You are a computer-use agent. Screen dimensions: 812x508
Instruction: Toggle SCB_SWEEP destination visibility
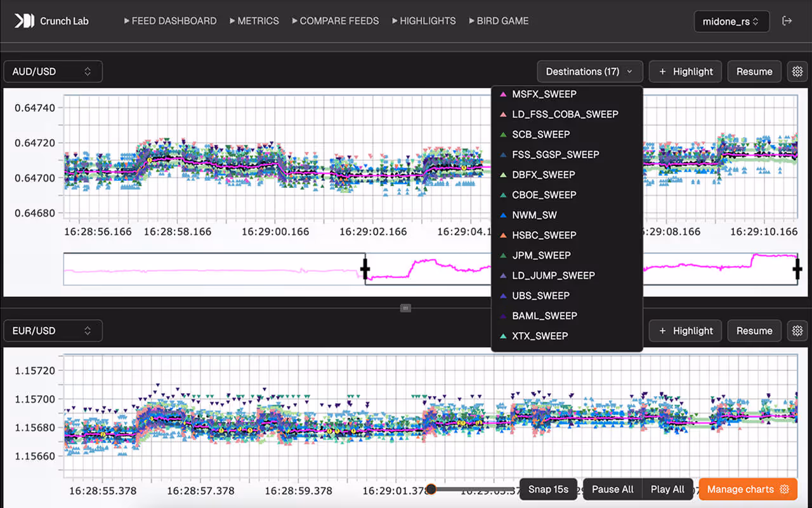(x=567, y=135)
